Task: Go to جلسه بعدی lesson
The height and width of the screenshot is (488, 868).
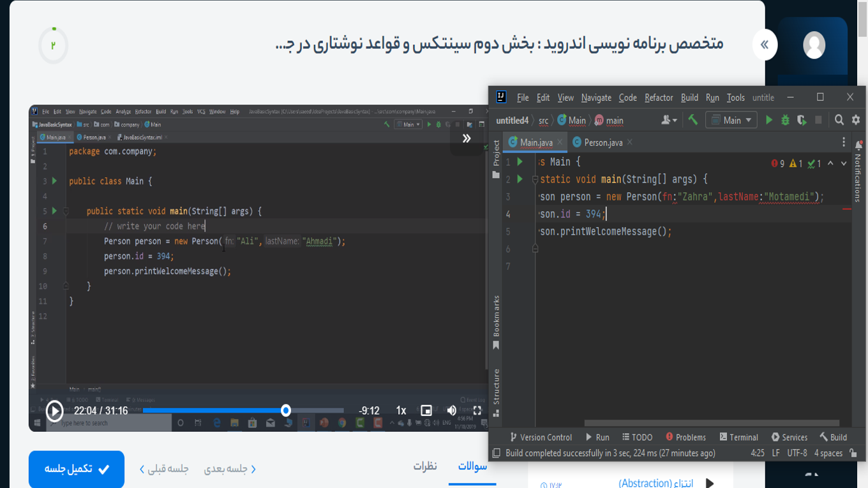Action: pyautogui.click(x=230, y=469)
